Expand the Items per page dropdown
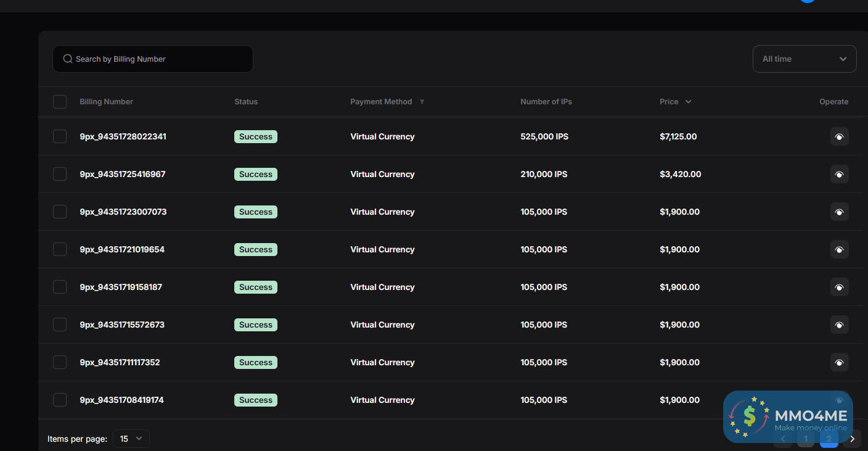The width and height of the screenshot is (868, 451). coord(131,439)
